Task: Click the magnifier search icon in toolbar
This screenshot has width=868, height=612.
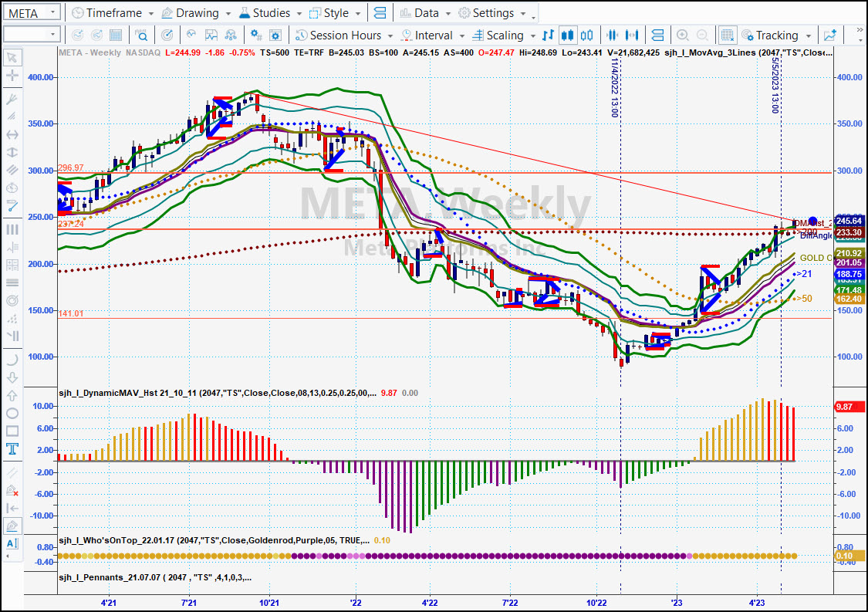Action: click(x=141, y=36)
